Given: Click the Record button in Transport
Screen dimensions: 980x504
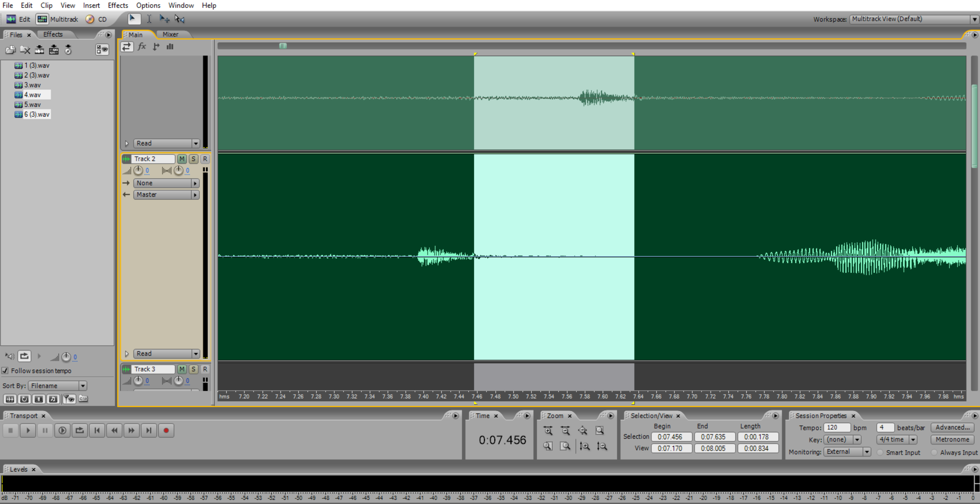Looking at the screenshot, I should click(x=166, y=430).
